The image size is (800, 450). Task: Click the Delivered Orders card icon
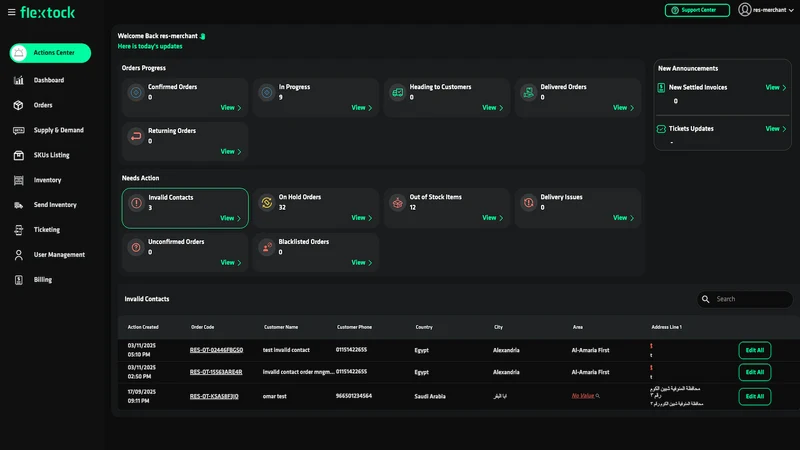528,92
